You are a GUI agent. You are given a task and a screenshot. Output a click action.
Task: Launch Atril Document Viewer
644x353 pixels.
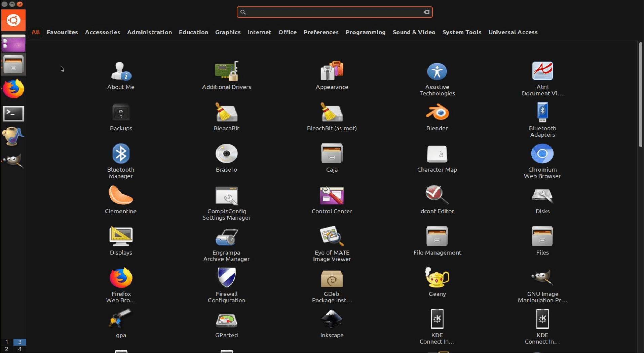pyautogui.click(x=542, y=79)
